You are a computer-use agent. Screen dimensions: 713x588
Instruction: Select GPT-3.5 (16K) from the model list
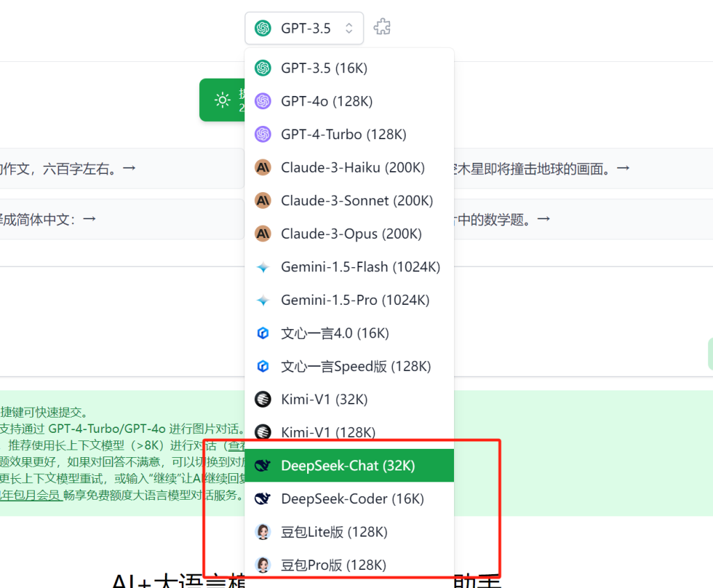click(350, 68)
